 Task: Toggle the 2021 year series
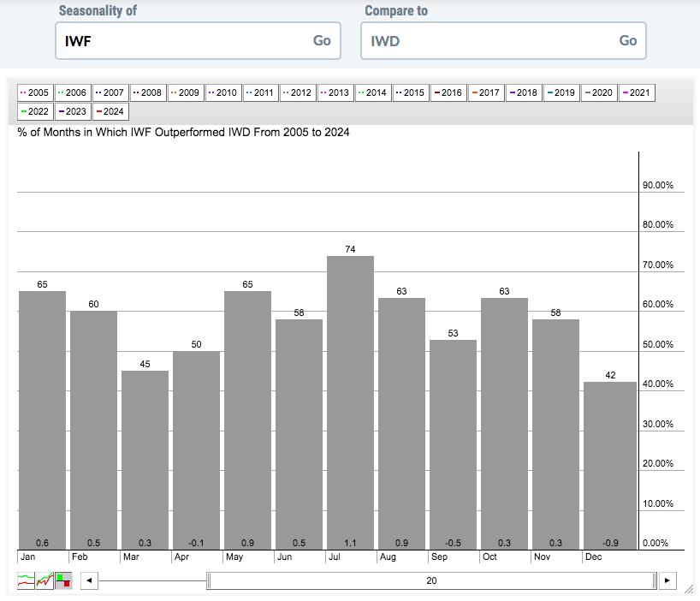pos(636,92)
